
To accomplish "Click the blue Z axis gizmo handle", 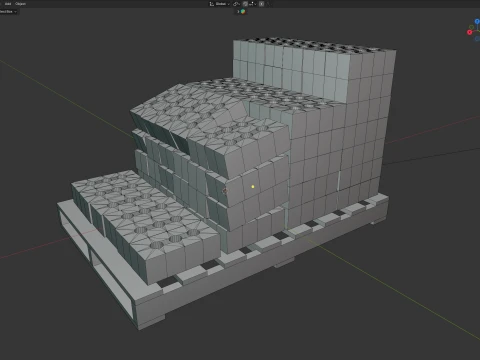I will (477, 21).
